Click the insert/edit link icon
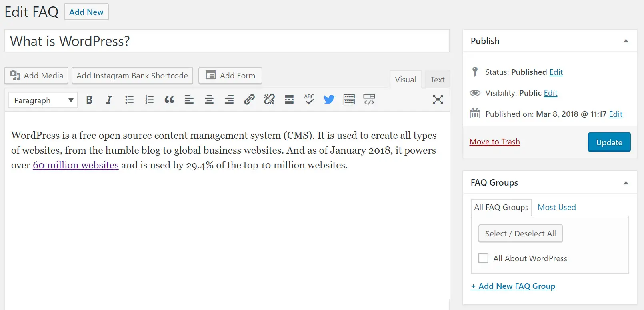This screenshot has width=644, height=310. click(249, 100)
